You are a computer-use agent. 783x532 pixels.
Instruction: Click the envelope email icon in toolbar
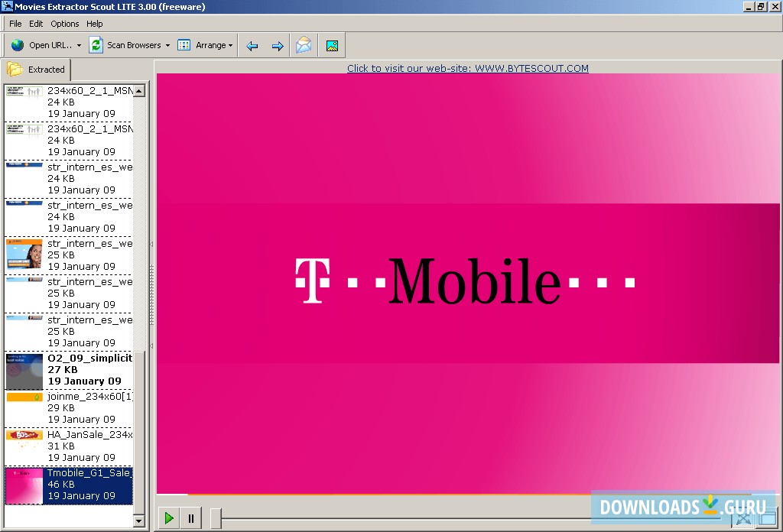(x=304, y=45)
